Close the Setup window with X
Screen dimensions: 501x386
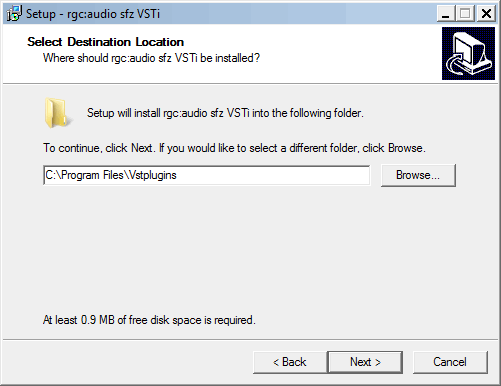[x=486, y=14]
